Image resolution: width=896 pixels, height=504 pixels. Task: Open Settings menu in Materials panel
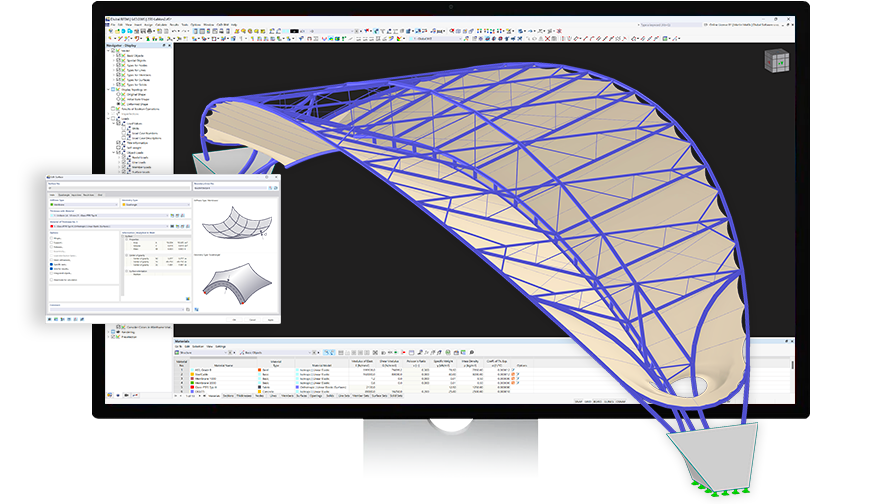click(221, 346)
